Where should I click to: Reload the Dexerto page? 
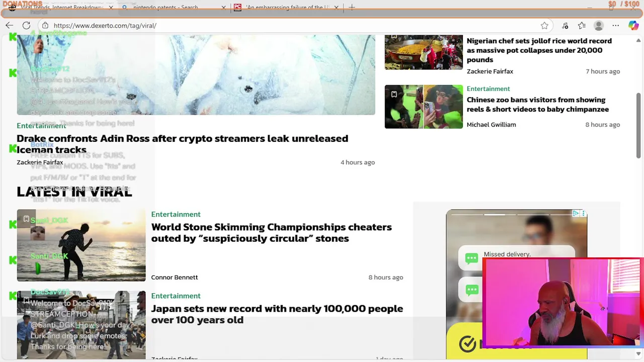(26, 25)
